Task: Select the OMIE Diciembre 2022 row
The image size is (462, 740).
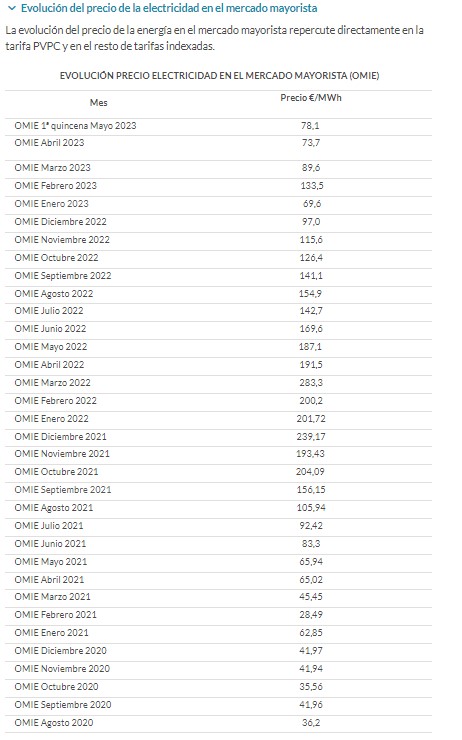Action: pyautogui.click(x=218, y=222)
